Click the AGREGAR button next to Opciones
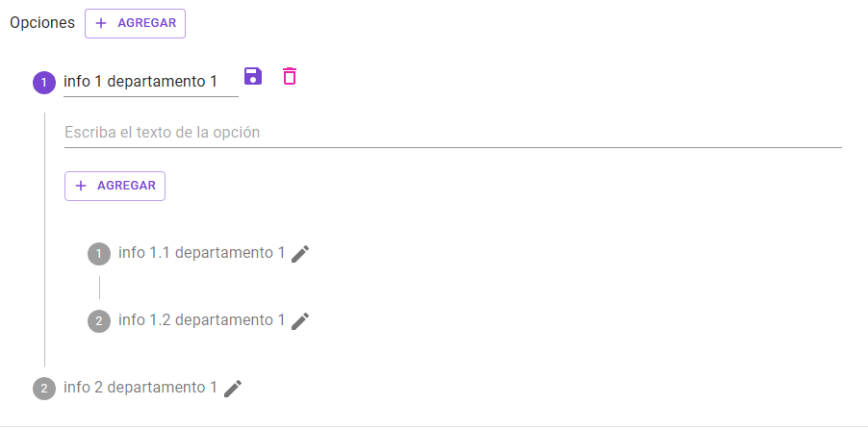The width and height of the screenshot is (868, 430). coord(135,23)
